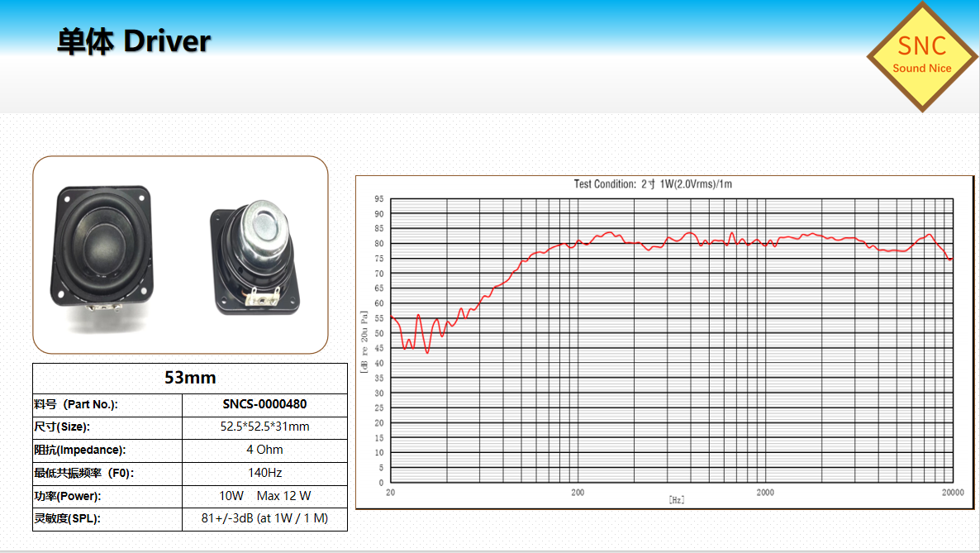980x553 pixels.
Task: Select the 140Hz frequency value cell
Action: point(264,473)
